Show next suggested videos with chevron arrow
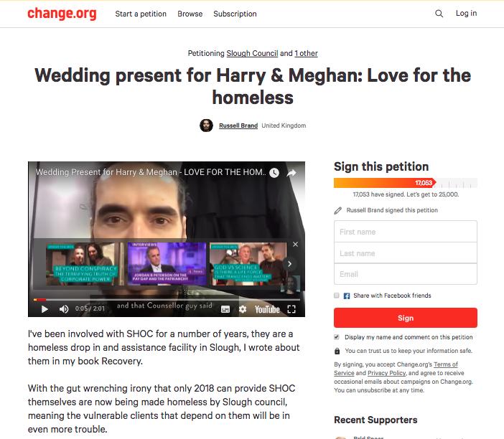The height and width of the screenshot is (439, 504). 289,264
